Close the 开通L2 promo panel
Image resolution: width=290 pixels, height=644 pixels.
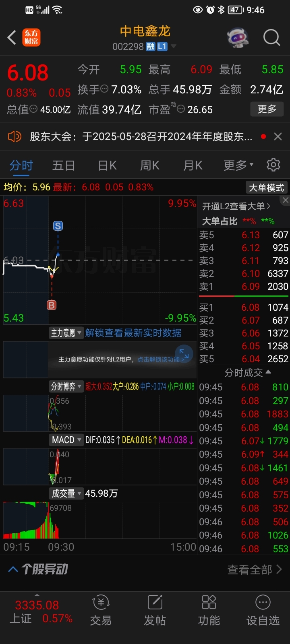(x=285, y=200)
